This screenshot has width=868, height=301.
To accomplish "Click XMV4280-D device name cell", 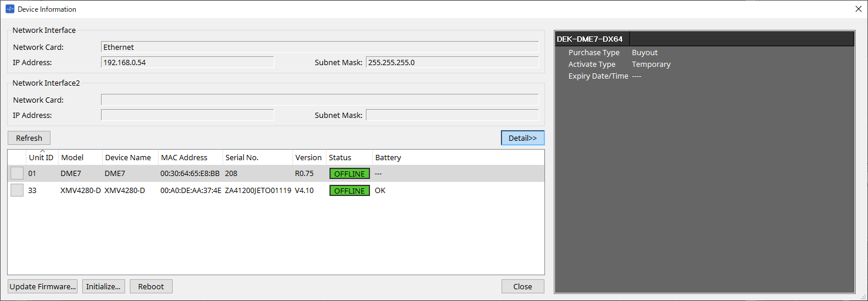I will click(125, 191).
